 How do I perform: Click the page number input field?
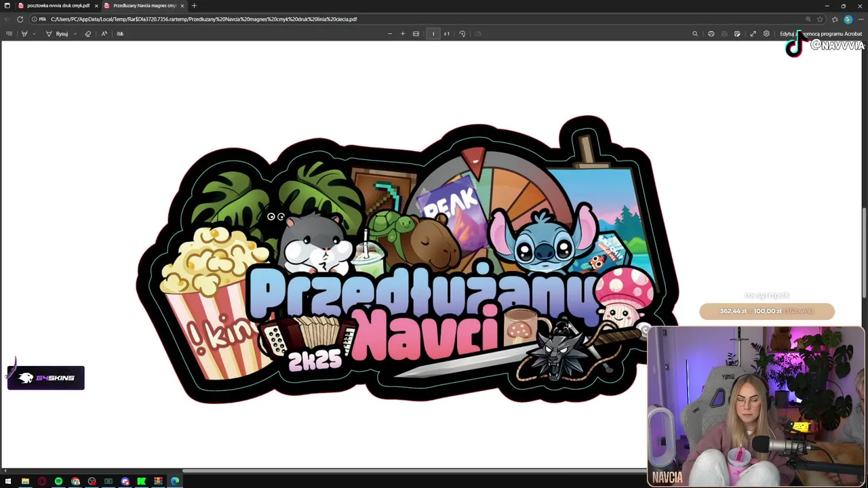point(433,33)
